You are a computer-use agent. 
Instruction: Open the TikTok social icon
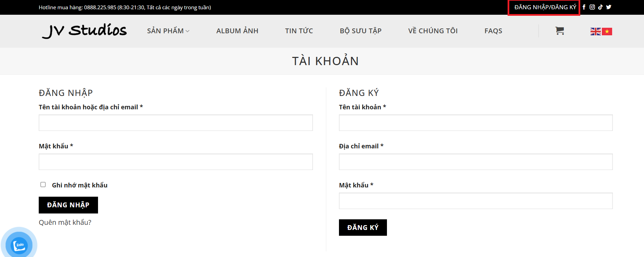[x=600, y=7]
